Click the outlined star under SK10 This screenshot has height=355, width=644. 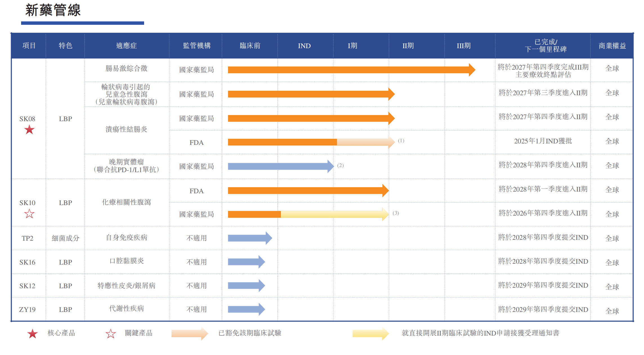(x=29, y=214)
